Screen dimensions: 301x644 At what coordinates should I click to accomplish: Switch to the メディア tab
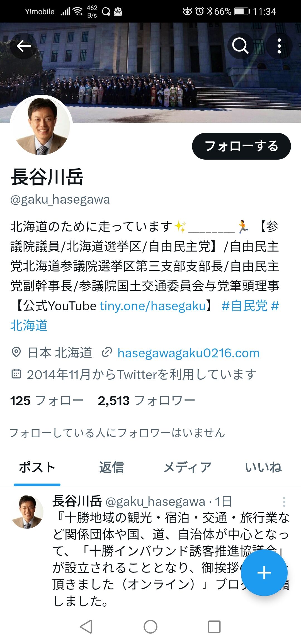tap(187, 467)
